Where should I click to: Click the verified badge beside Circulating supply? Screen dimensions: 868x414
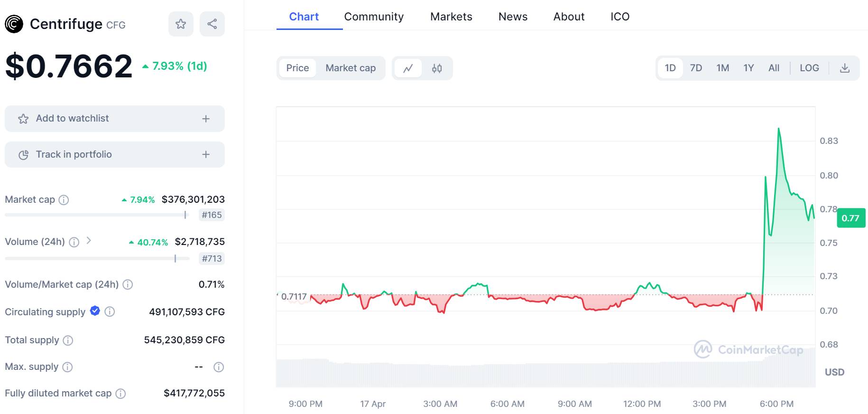pos(95,310)
